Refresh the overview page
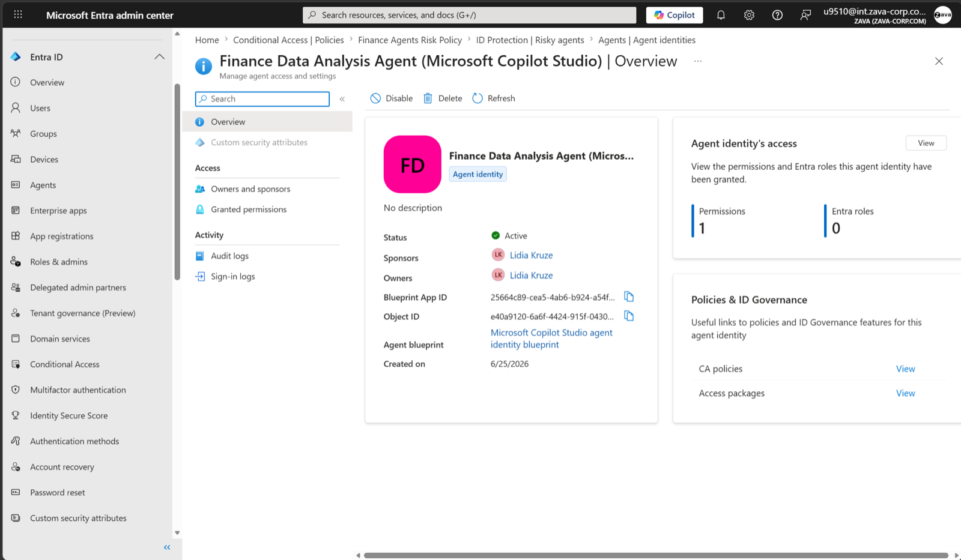This screenshot has height=560, width=961. click(x=494, y=98)
